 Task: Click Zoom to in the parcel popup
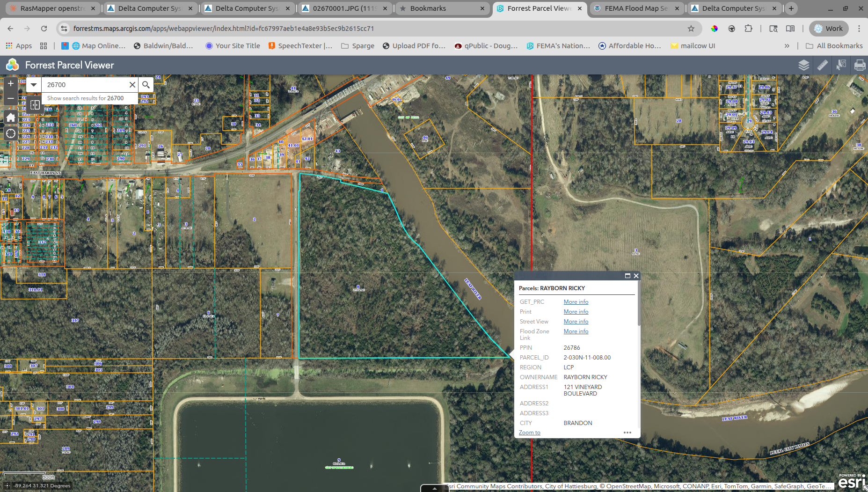coord(529,432)
